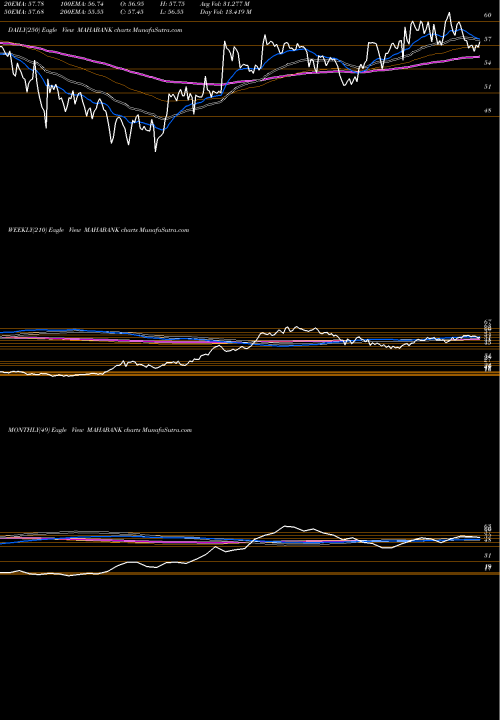Click the 60 price label on daily axis
The height and width of the screenshot is (720, 500).
coord(488,15)
